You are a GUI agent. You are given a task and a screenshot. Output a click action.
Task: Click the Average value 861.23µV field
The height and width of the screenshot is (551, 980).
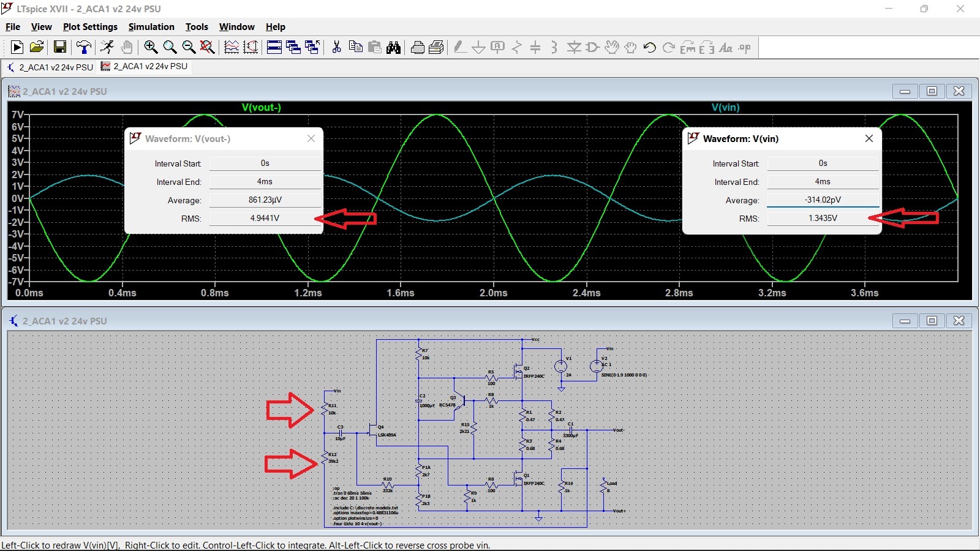pyautogui.click(x=265, y=200)
